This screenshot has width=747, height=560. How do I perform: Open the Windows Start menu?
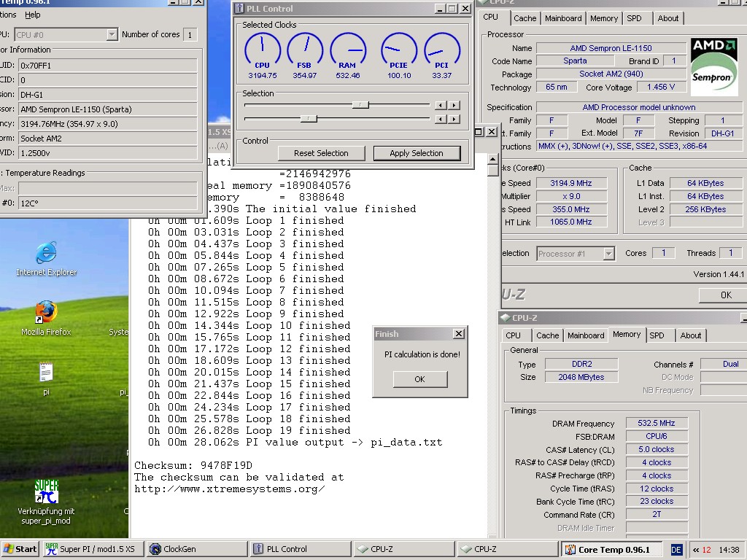coord(20,549)
